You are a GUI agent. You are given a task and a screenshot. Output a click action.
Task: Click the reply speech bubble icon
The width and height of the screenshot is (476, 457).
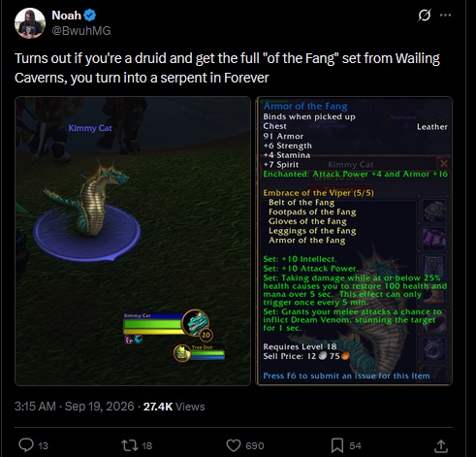26,445
